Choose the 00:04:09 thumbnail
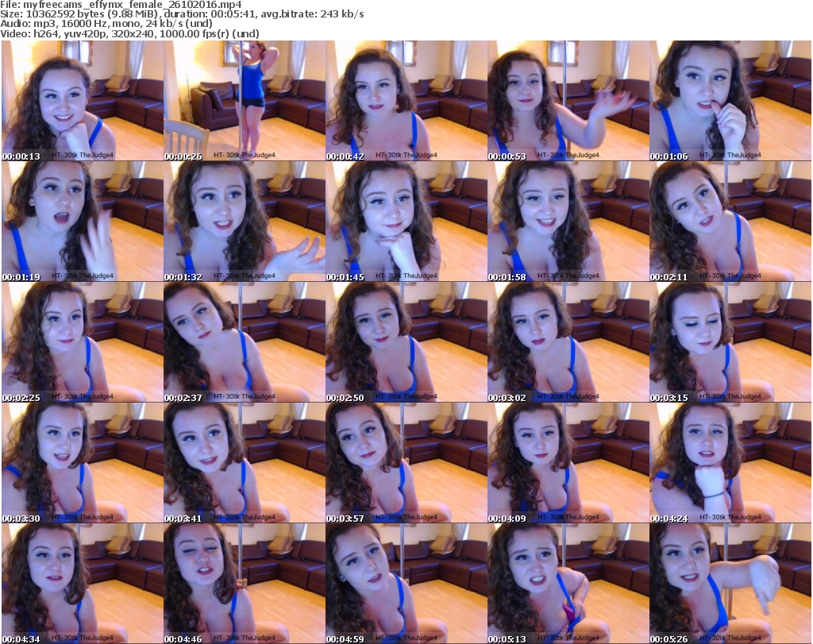 pyautogui.click(x=568, y=462)
